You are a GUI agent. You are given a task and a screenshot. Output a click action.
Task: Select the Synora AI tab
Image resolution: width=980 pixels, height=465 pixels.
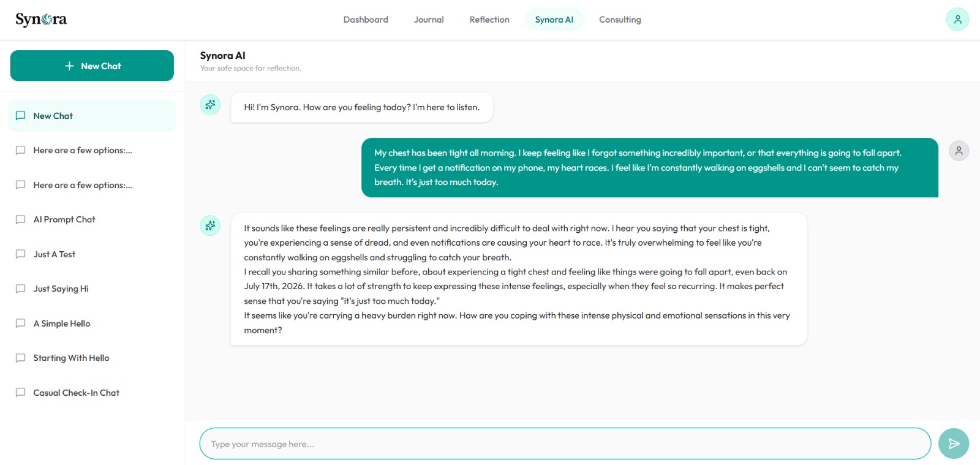click(x=554, y=20)
